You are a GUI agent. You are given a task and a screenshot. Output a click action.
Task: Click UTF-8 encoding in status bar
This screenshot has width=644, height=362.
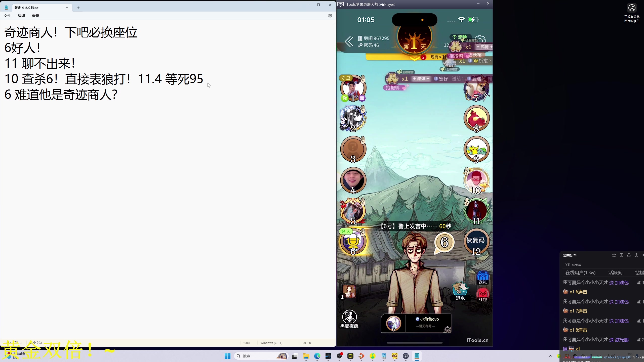coord(307,343)
